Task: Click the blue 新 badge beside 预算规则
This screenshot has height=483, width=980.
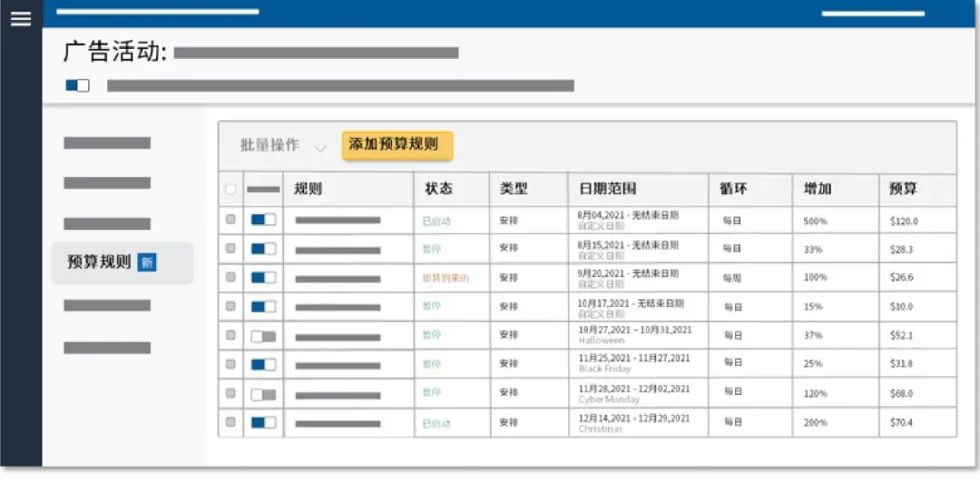Action: 147,262
